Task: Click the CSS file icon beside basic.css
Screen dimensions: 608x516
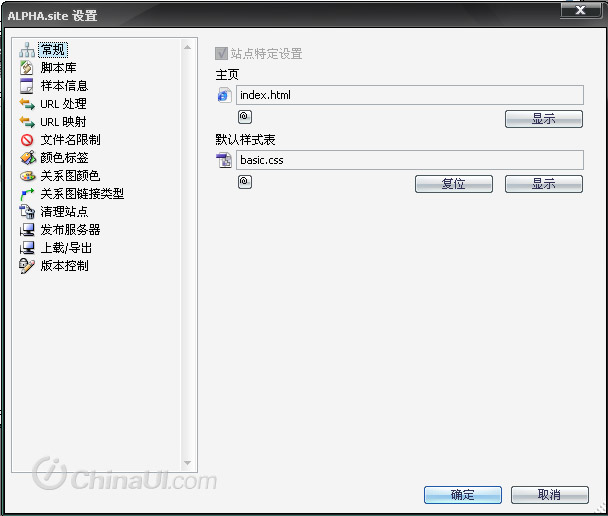Action: (x=224, y=160)
